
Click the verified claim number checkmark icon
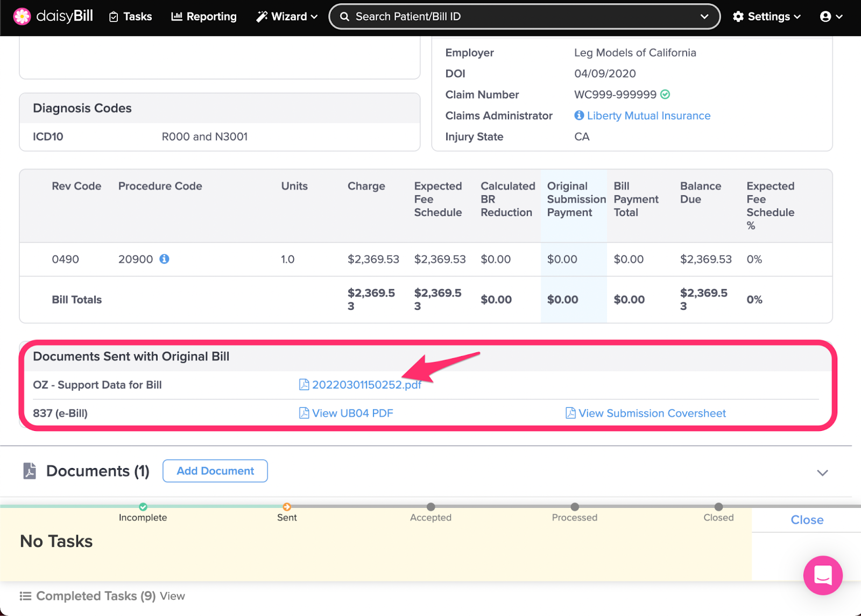click(x=665, y=95)
